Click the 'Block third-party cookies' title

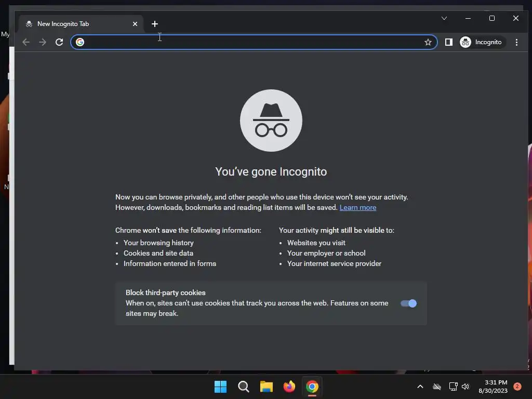click(166, 292)
